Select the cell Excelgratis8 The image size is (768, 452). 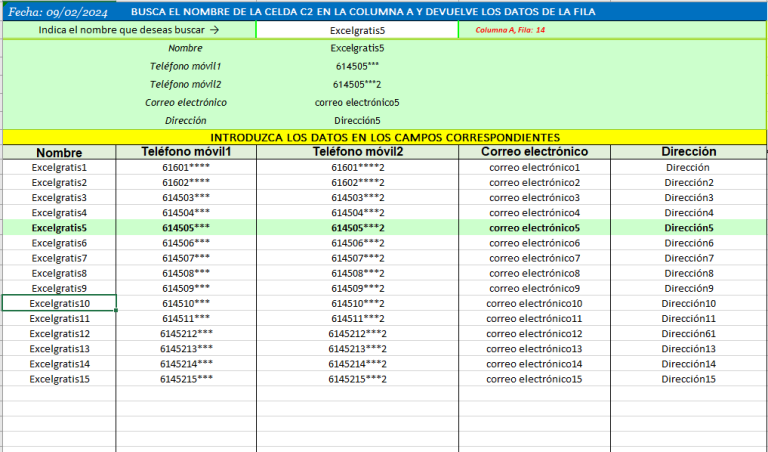59,273
